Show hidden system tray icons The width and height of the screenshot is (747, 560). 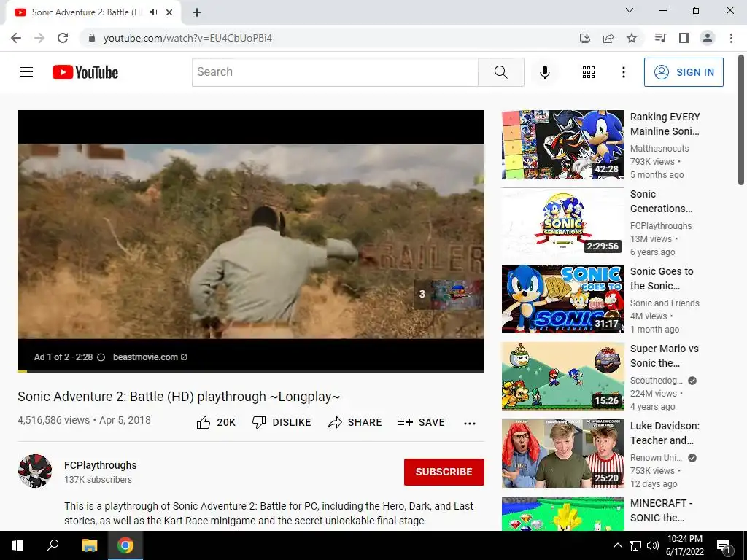(617, 545)
